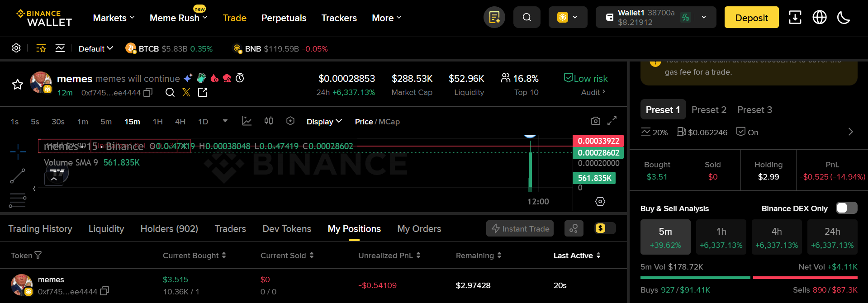
Task: Toggle dark mode moon icon
Action: 844,18
